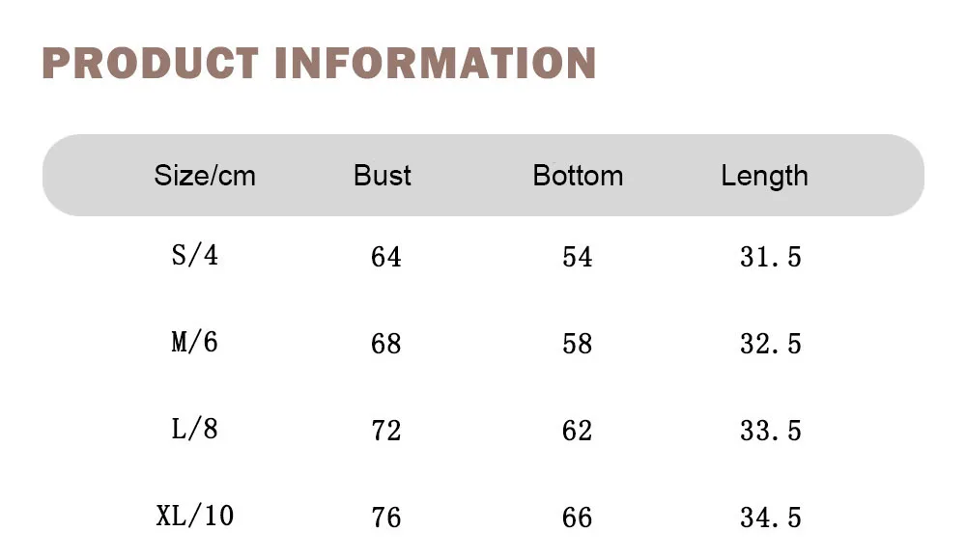Select length value 33.5
The height and width of the screenshot is (560, 966).
pyautogui.click(x=771, y=431)
